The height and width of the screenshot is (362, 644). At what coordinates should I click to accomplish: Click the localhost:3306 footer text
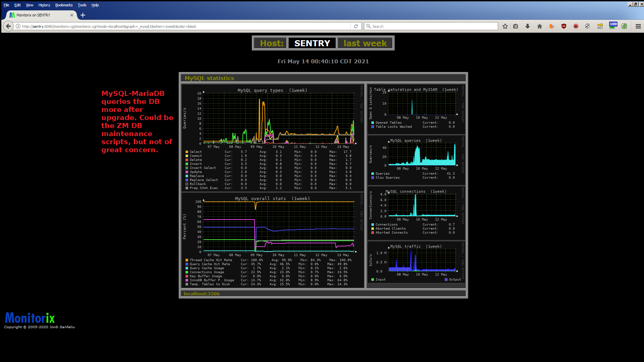tap(202, 294)
